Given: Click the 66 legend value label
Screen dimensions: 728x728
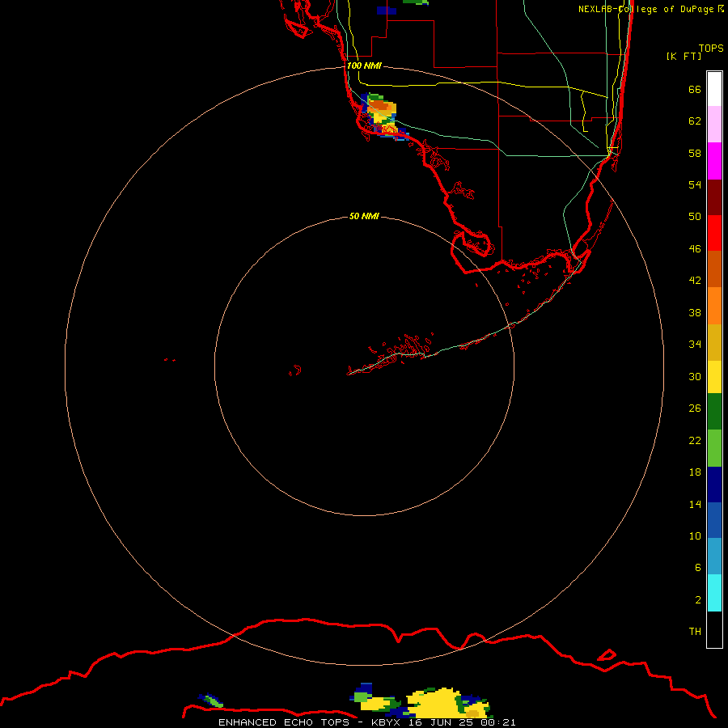Looking at the screenshot, I should [x=695, y=89].
